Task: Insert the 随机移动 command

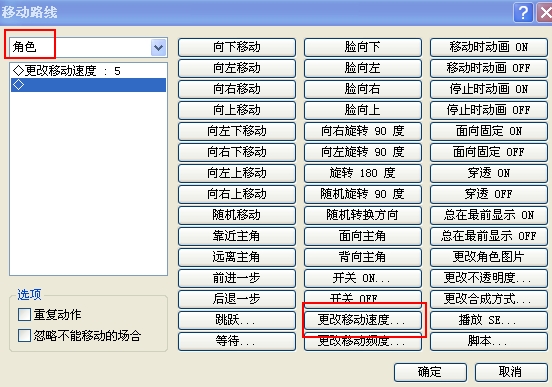Action: point(237,215)
